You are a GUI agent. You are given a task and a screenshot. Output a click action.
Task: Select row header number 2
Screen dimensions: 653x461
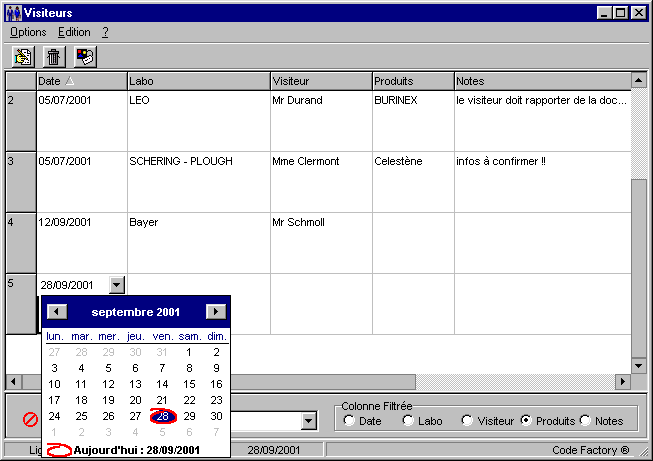pyautogui.click(x=21, y=121)
